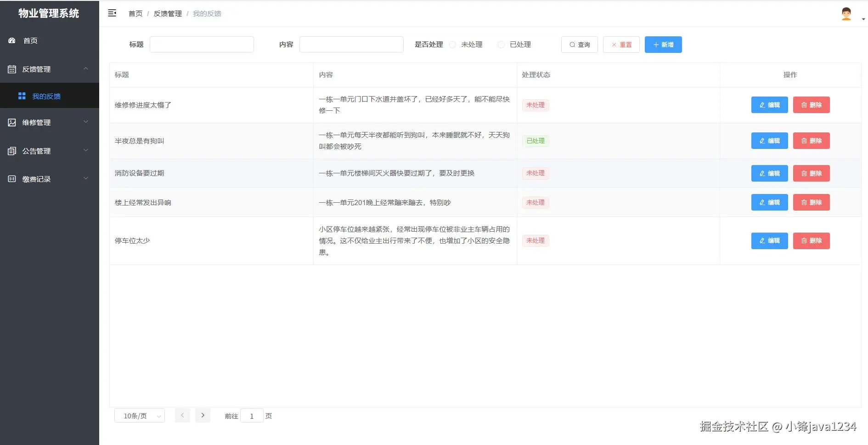The width and height of the screenshot is (868, 445).
Task: Click the 物业管理系统 sidebar title
Action: tap(49, 13)
